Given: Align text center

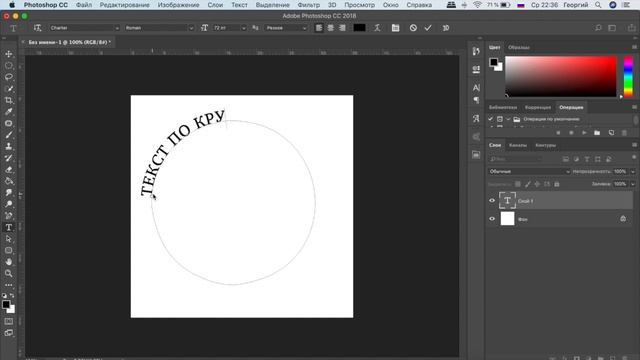Looking at the screenshot, I should click(331, 28).
